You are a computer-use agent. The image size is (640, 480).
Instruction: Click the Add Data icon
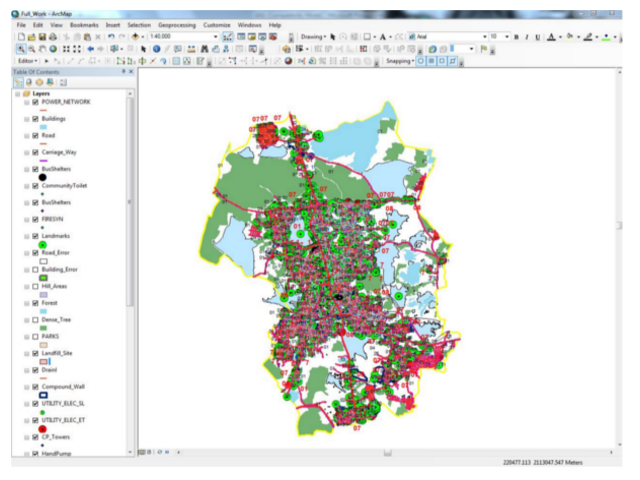(136, 37)
